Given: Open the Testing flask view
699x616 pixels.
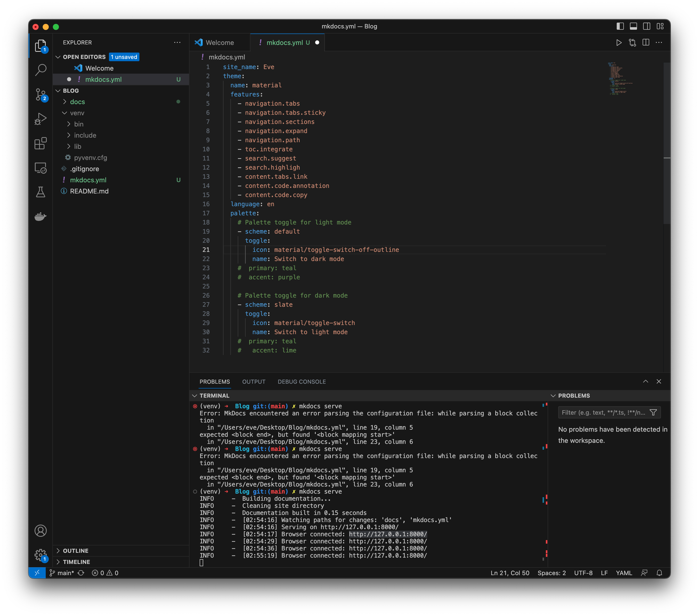Looking at the screenshot, I should coord(40,192).
